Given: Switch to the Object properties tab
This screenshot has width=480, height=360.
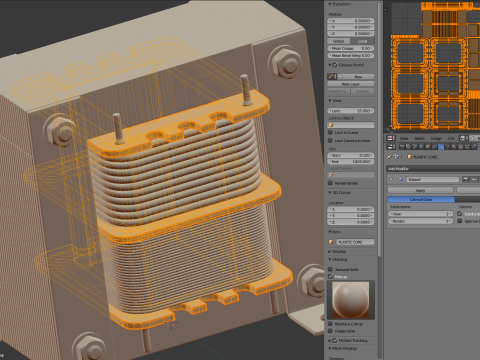Looking at the screenshot, I should tap(428, 146).
